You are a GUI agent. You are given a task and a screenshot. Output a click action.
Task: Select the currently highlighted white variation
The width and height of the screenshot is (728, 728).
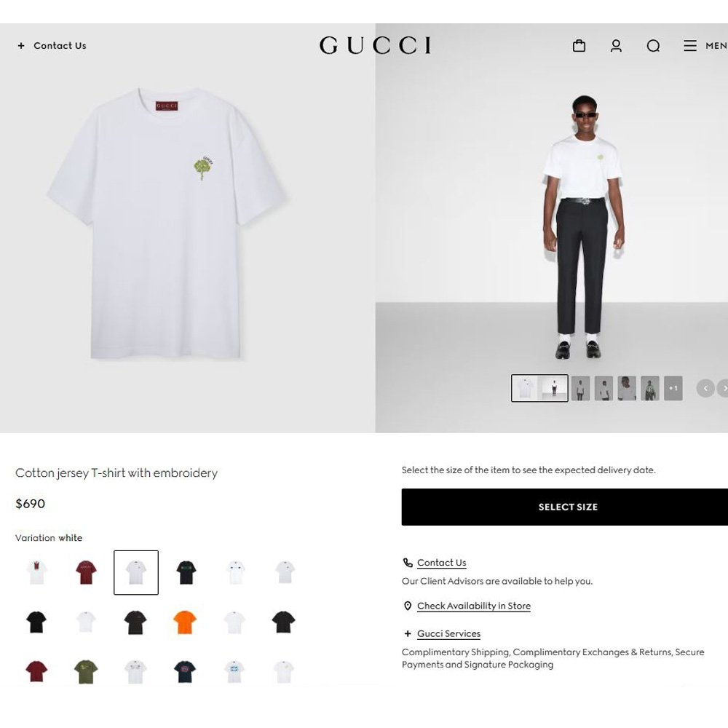(136, 572)
